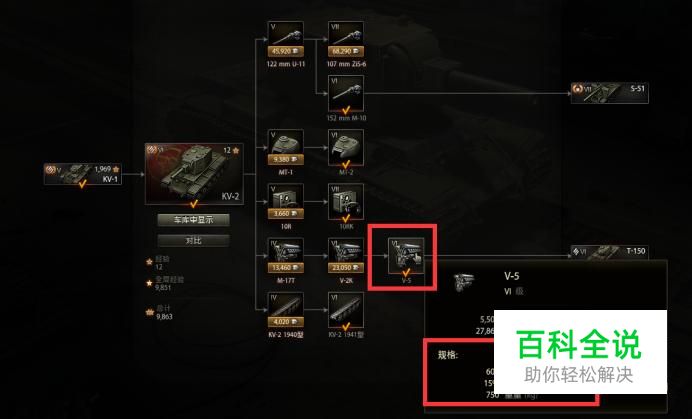Click the 45,920 research cost label
692x419 pixels.
[x=286, y=52]
